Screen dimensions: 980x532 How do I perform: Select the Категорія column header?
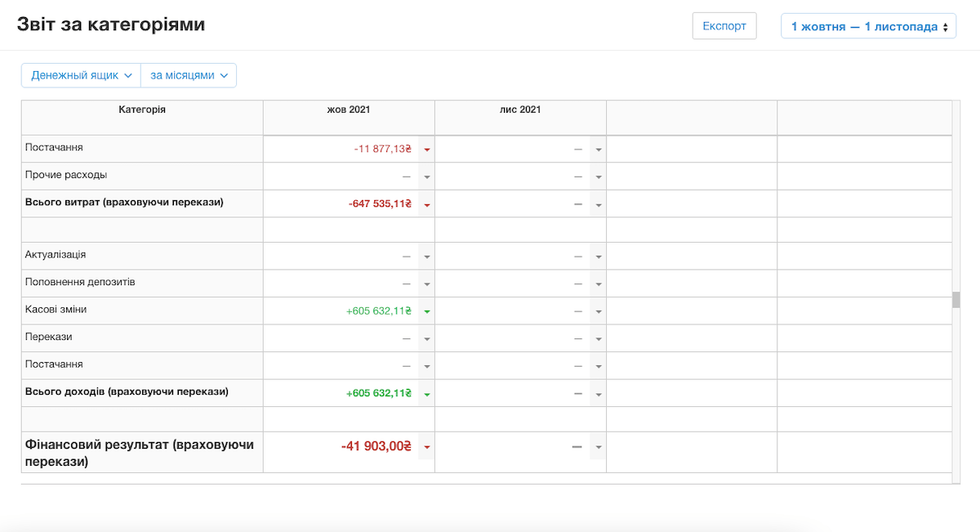(142, 110)
